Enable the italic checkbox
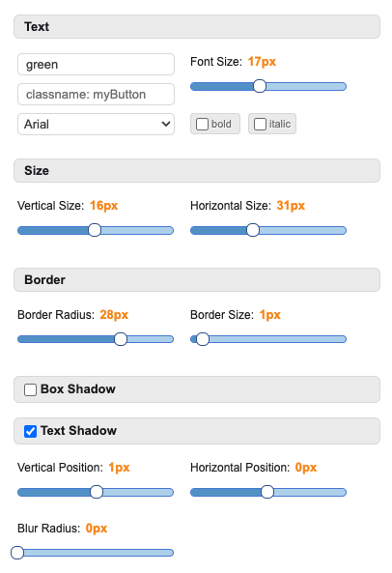The height and width of the screenshot is (573, 392). point(260,125)
